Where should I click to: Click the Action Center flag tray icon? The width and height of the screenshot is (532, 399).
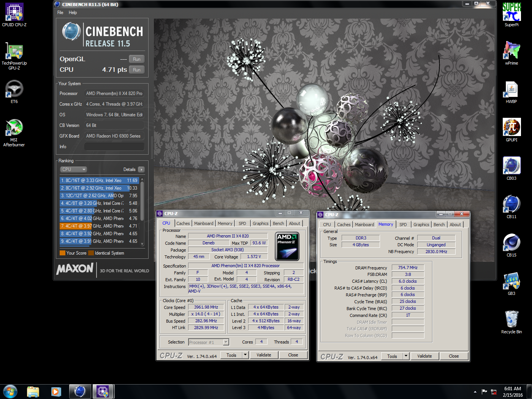tap(484, 392)
